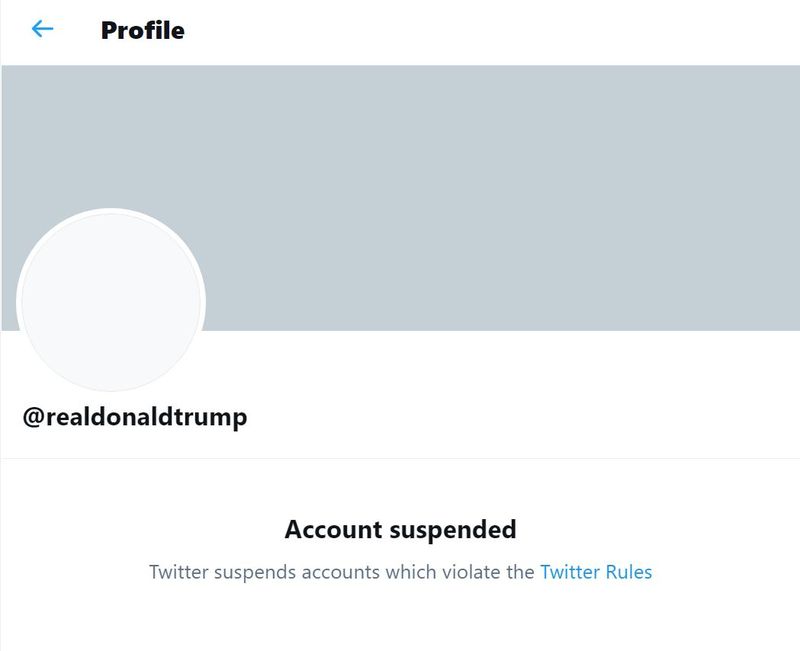
Task: Click the Profile page title
Action: [x=142, y=30]
